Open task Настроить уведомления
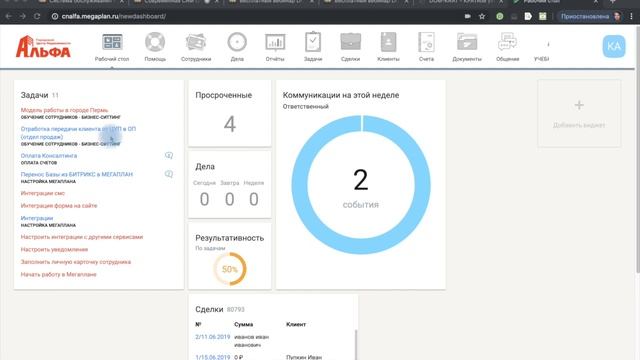Image resolution: width=640 pixels, height=360 pixels. click(x=54, y=249)
